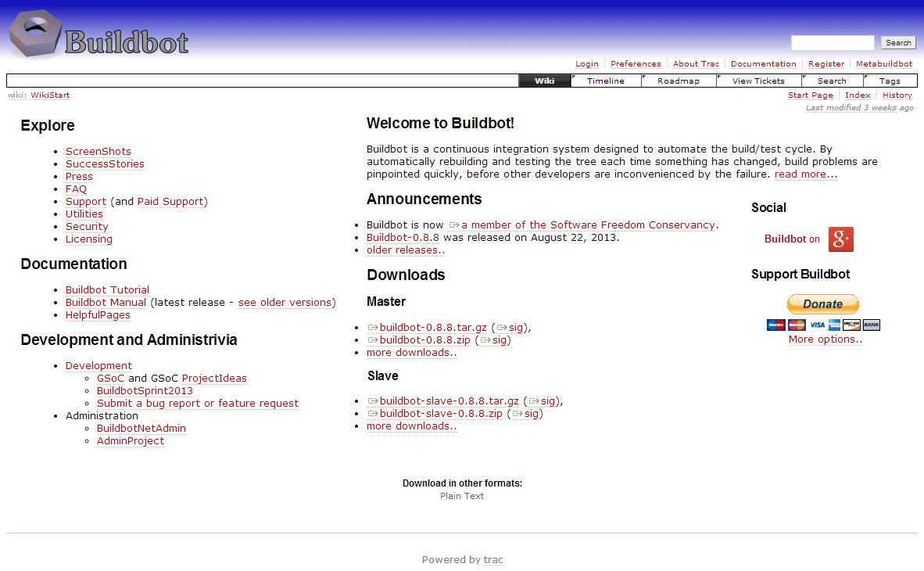Open the AdminProject link
924x571 pixels.
click(x=131, y=440)
